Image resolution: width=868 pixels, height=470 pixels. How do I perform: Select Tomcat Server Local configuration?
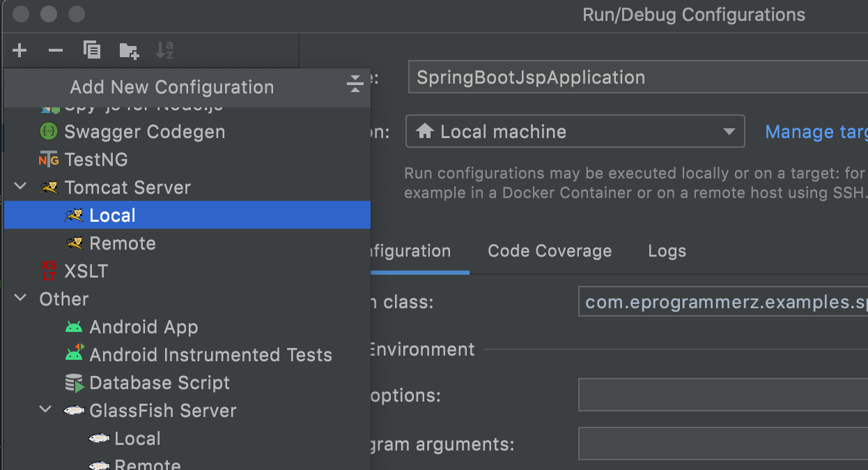(187, 215)
